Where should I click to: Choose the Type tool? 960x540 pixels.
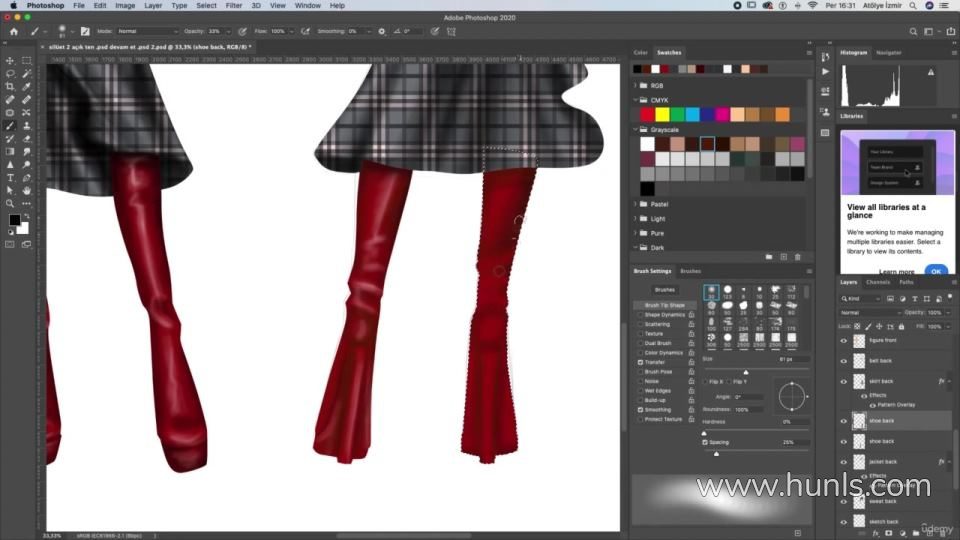coord(11,178)
